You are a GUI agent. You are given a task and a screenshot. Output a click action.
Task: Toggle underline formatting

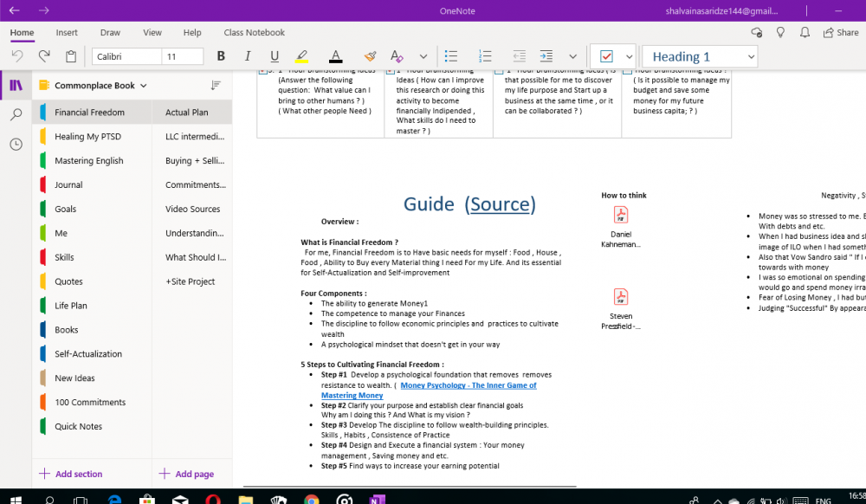tap(274, 56)
